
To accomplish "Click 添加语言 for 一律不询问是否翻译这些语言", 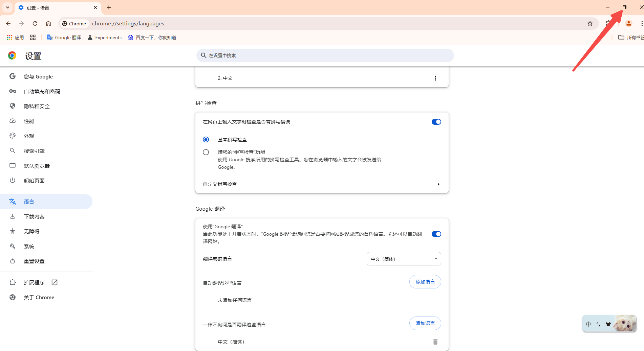I will pos(425,323).
